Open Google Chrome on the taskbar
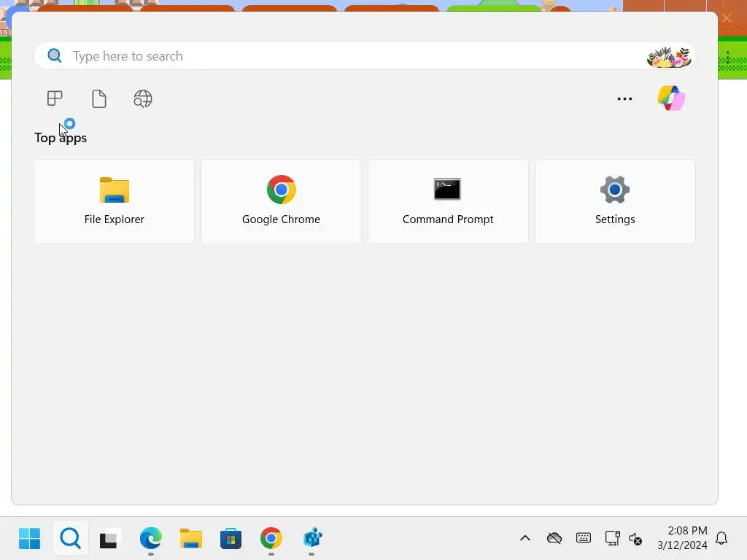Viewport: 747px width, 560px height. tap(271, 539)
